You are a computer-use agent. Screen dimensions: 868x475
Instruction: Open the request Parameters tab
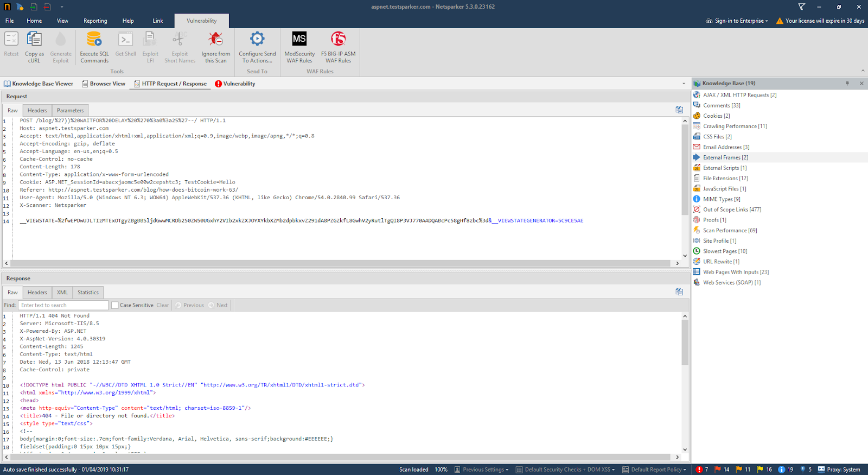(x=70, y=110)
